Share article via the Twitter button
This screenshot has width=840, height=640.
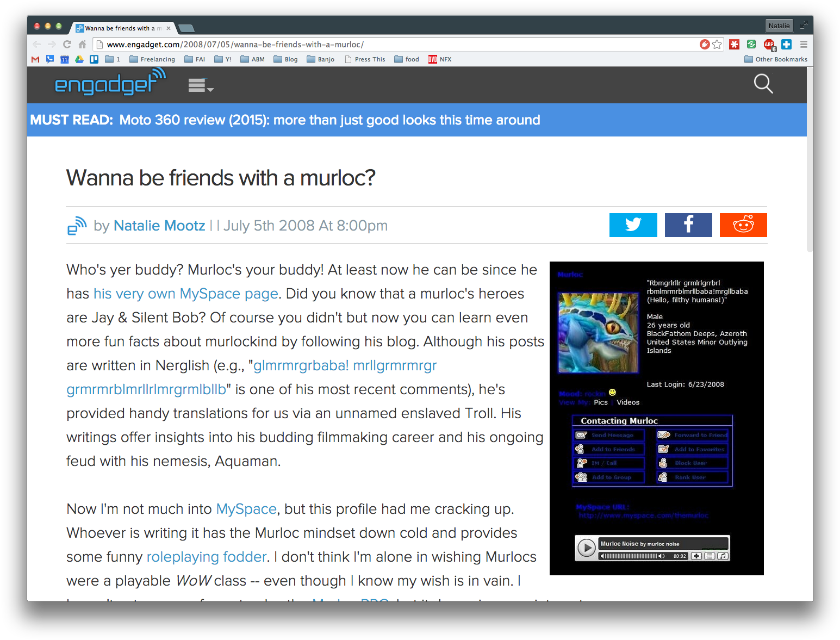(x=633, y=225)
